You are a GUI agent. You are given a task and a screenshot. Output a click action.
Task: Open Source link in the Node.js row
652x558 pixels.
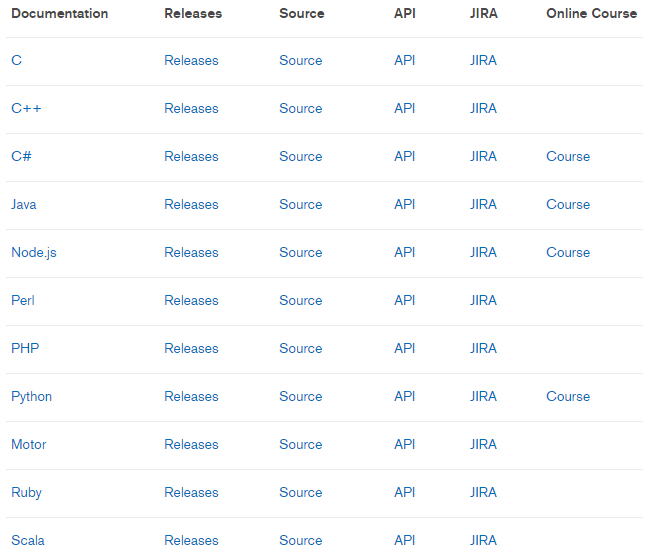pyautogui.click(x=301, y=252)
